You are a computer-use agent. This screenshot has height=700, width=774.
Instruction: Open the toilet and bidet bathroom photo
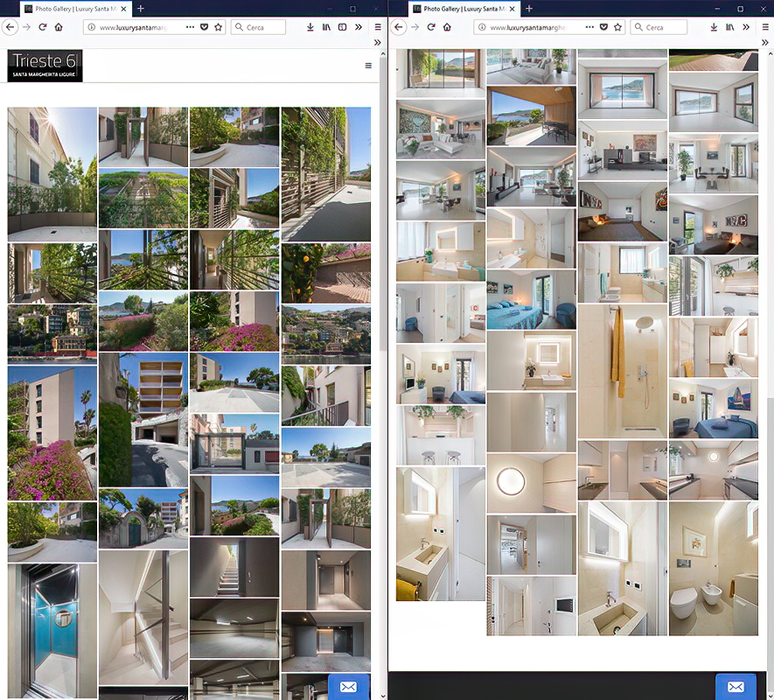coord(714,569)
